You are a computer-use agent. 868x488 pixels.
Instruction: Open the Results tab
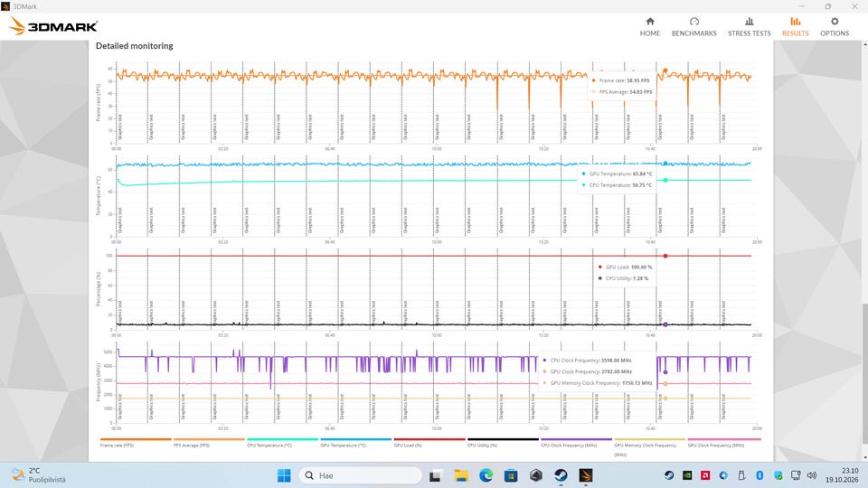(795, 26)
